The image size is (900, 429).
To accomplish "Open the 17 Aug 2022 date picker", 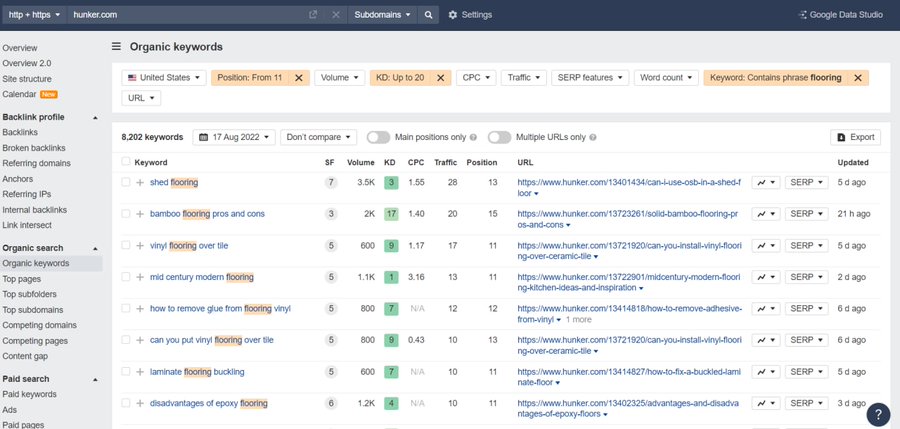I will click(x=234, y=137).
